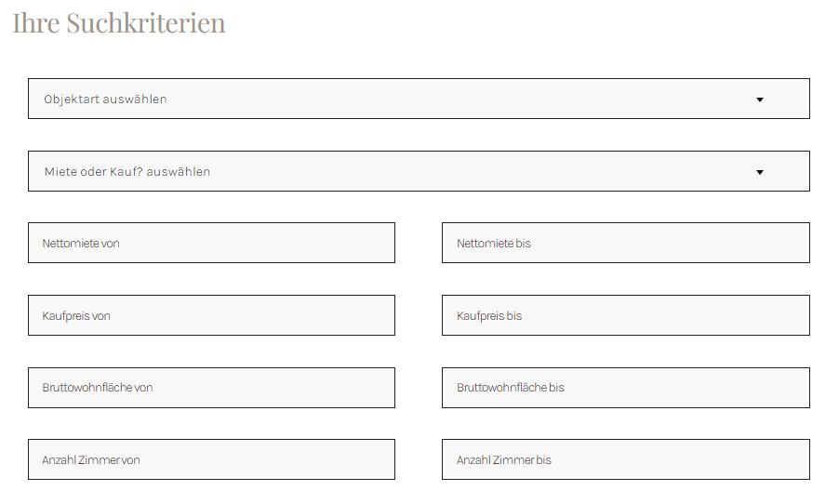Select the Kaufpreis von input box
This screenshot has width=839, height=504.
[x=211, y=315]
